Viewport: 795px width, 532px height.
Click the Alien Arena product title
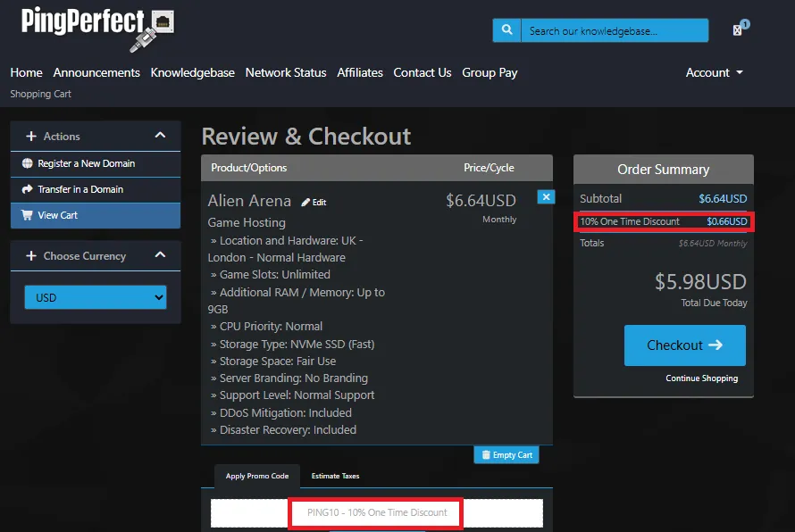coord(249,201)
